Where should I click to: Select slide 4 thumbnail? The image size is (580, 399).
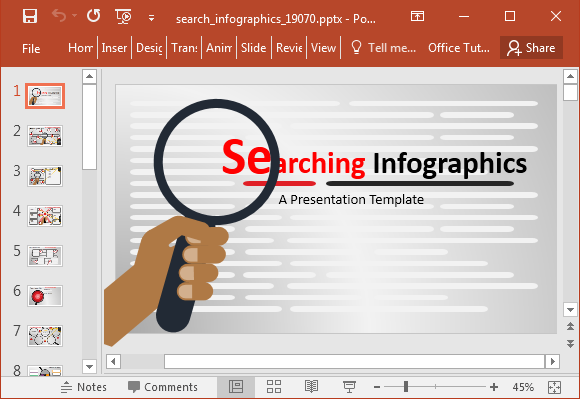coord(45,216)
